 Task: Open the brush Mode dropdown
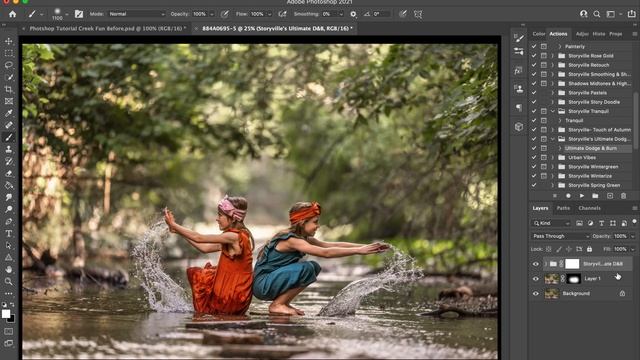pos(136,14)
